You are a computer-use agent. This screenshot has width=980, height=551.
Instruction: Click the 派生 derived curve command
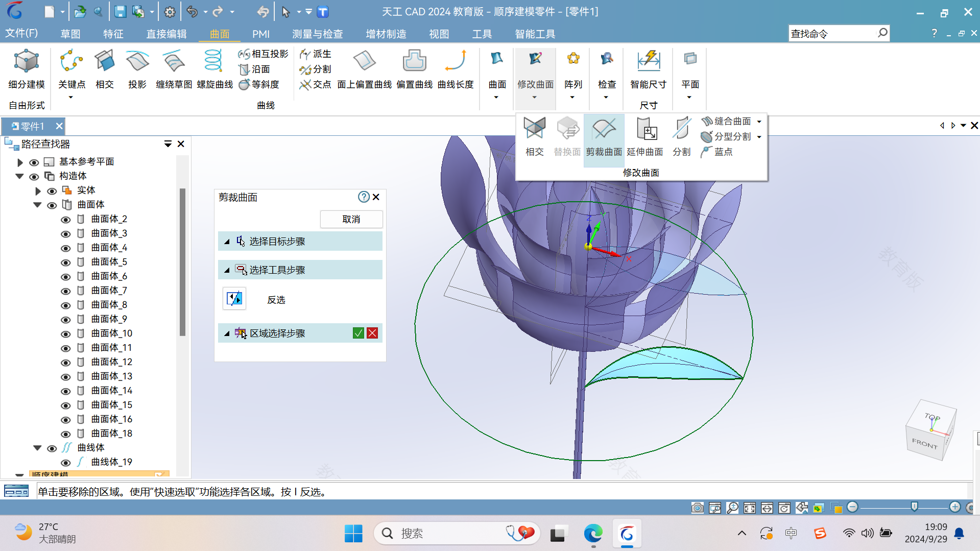pos(316,54)
